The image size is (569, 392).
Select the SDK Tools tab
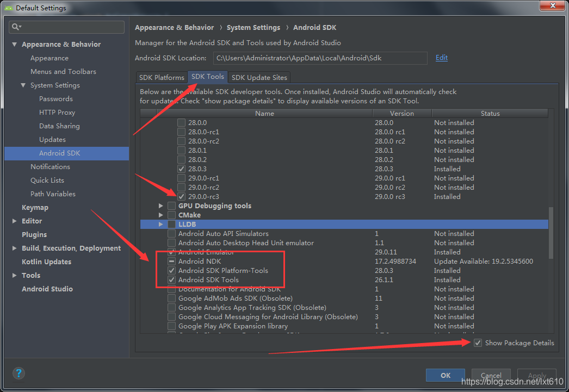pos(208,77)
